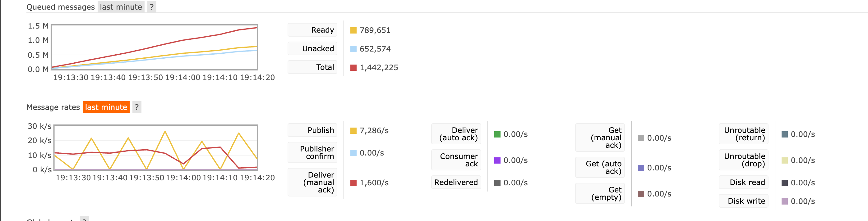Screen dimensions: 868x221
Task: Click the Unacked legend label
Action: pos(312,48)
